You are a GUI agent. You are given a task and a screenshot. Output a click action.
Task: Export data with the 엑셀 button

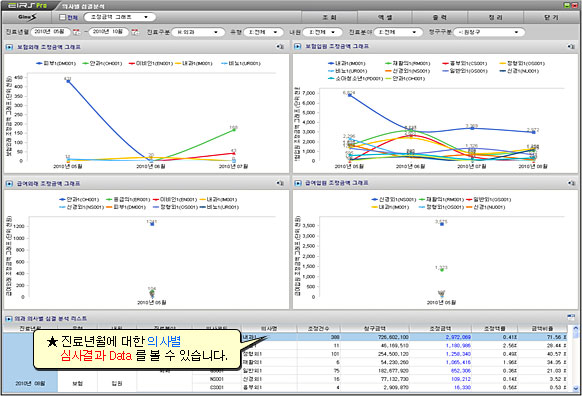pyautogui.click(x=385, y=17)
